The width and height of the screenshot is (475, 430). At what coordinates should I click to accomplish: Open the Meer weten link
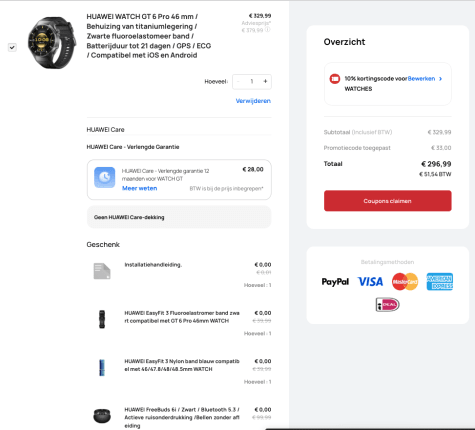click(x=139, y=188)
